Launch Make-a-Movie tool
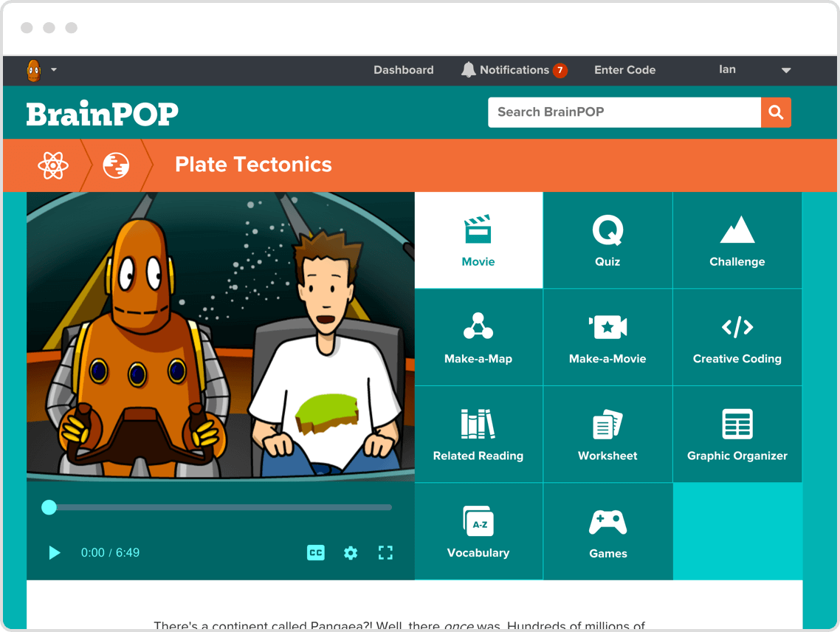The height and width of the screenshot is (632, 840). click(607, 337)
